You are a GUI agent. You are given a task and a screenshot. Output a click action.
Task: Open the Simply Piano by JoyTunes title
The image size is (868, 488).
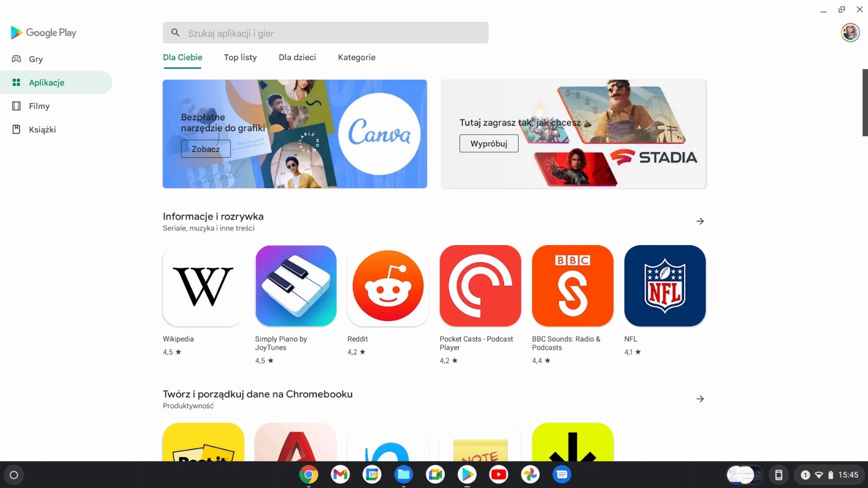[281, 343]
